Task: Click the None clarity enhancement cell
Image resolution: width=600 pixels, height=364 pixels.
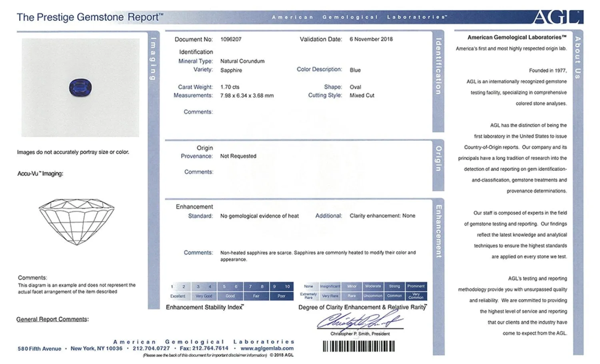Action: coord(308,286)
